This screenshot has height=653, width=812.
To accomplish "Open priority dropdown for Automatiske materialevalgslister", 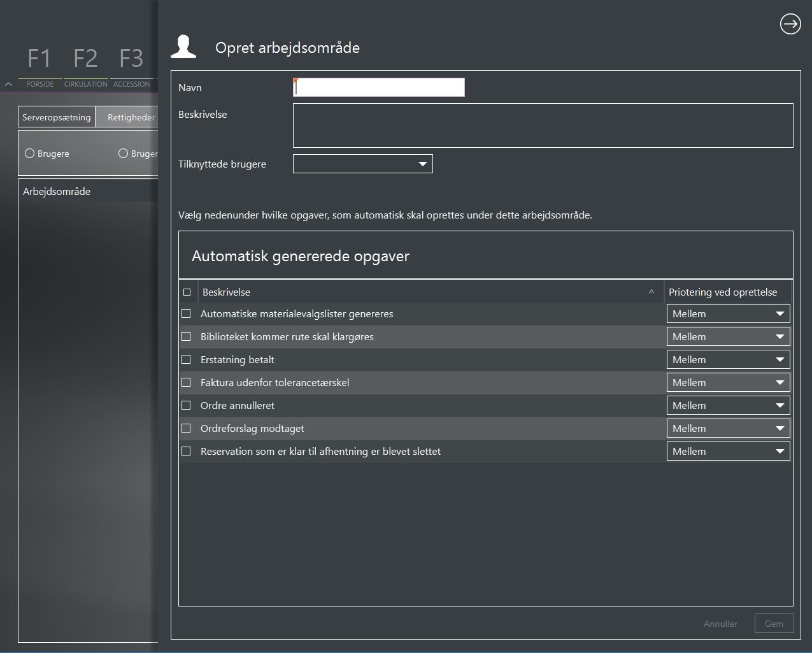I will coord(729,313).
